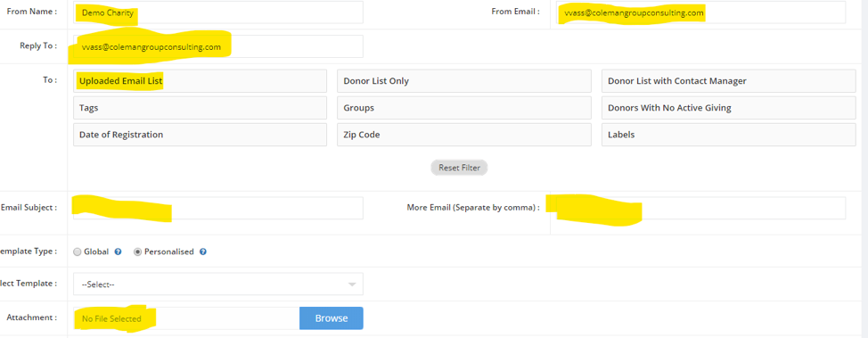Click the From Name field

tap(218, 12)
